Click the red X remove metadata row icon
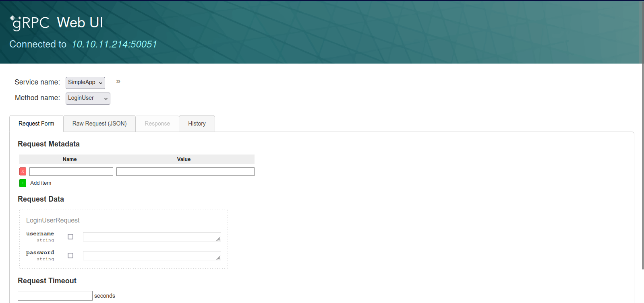The image size is (644, 303). [23, 171]
